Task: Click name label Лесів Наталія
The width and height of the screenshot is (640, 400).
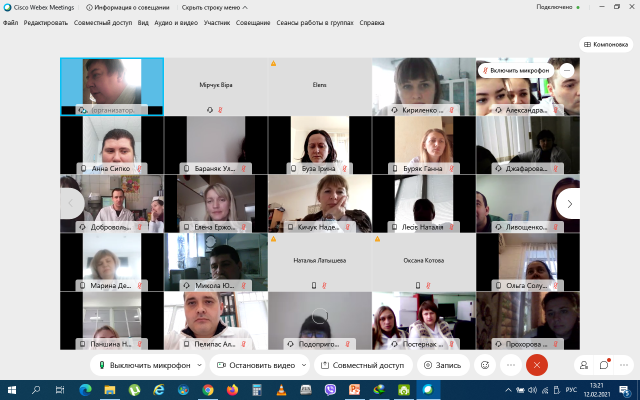Action: pos(422,227)
